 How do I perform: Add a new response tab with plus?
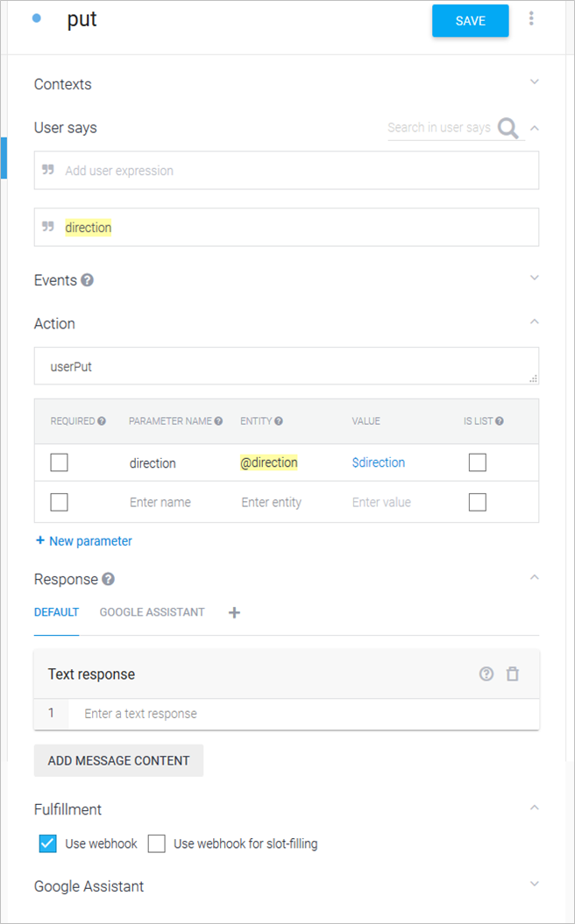coord(234,613)
